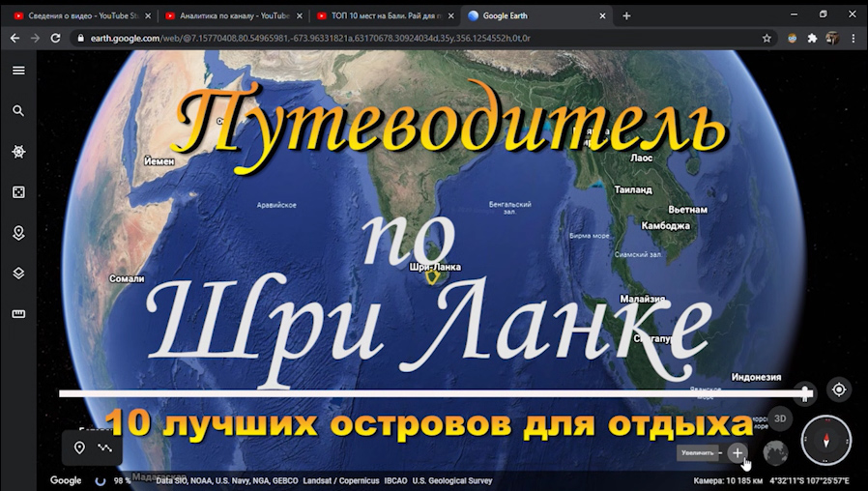Click the Google logo attribution
Image resolution: width=868 pixels, height=491 pixels.
(x=66, y=480)
